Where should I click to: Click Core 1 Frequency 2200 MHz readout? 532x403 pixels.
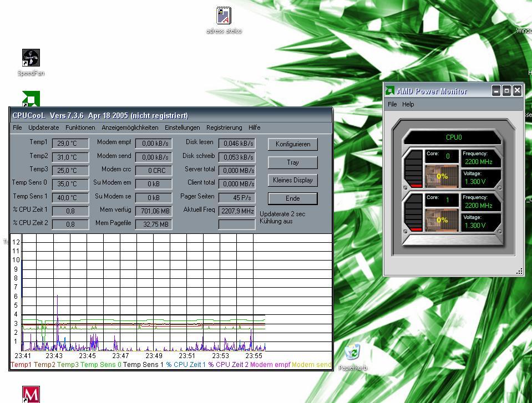click(x=480, y=202)
